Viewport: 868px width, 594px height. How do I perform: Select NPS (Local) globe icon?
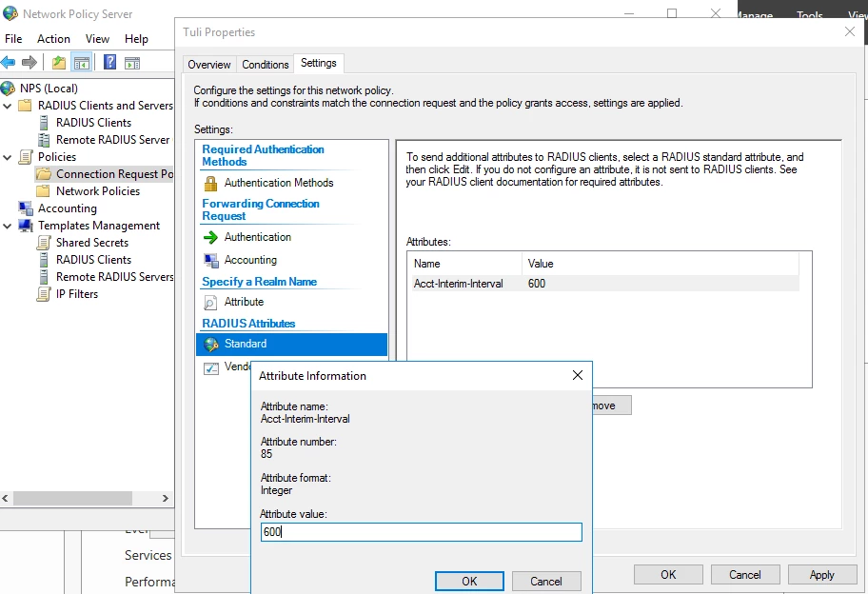9,88
